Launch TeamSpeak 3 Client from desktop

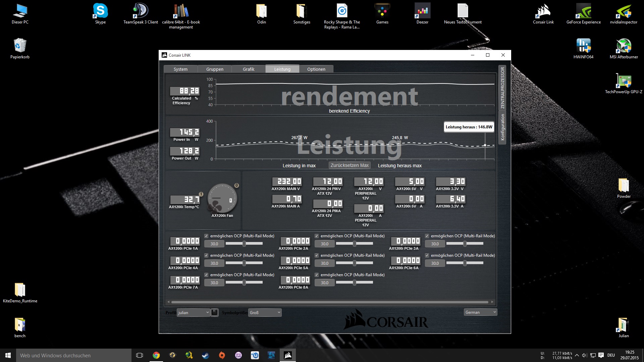click(141, 14)
